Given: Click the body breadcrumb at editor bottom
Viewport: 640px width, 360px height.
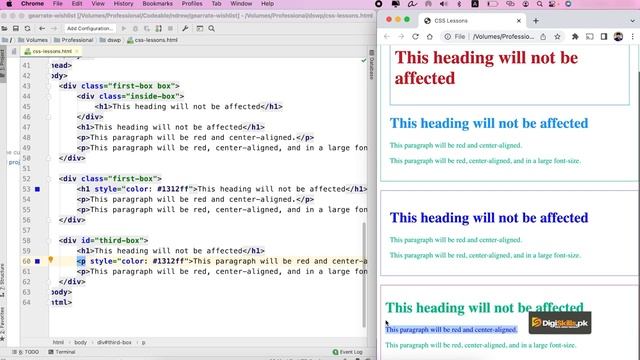Looking at the screenshot, I should [80, 342].
